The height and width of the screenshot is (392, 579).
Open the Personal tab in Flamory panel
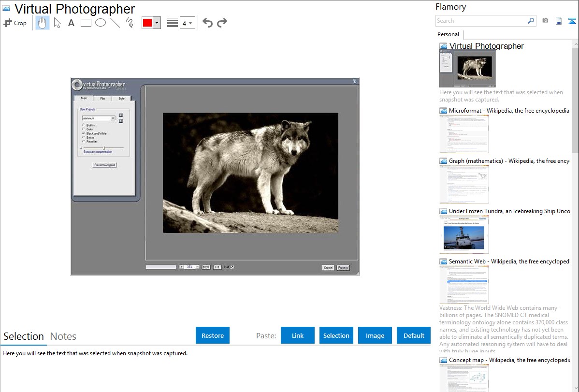449,34
